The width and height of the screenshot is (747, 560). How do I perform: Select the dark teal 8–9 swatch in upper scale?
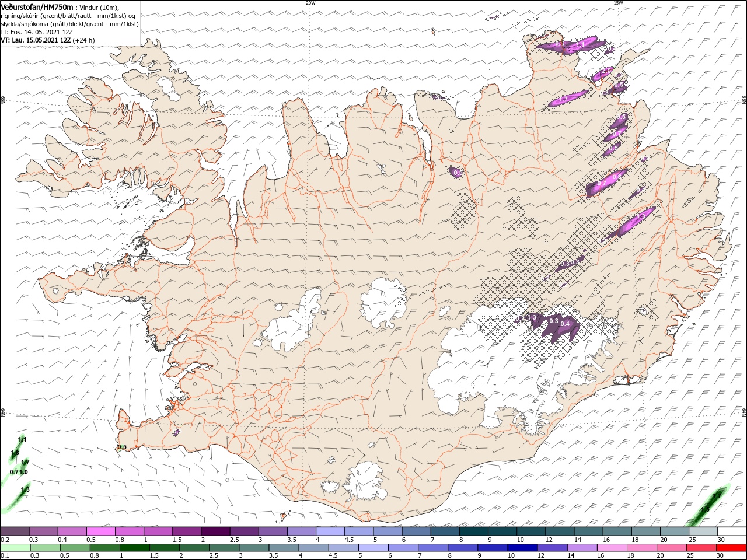tap(474, 531)
